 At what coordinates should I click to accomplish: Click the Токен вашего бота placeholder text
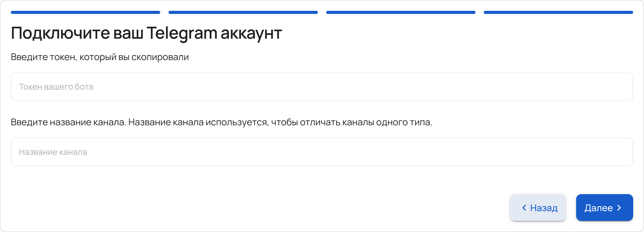tap(56, 87)
